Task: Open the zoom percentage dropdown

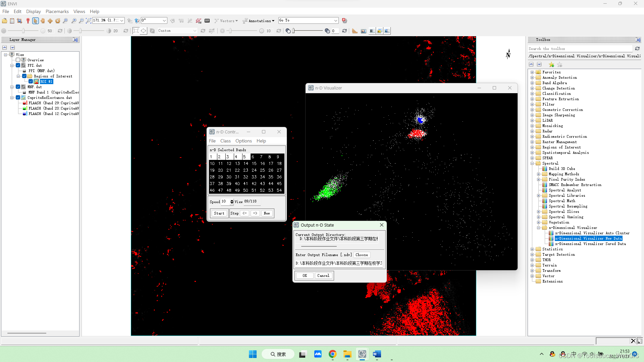Action: 122,20
